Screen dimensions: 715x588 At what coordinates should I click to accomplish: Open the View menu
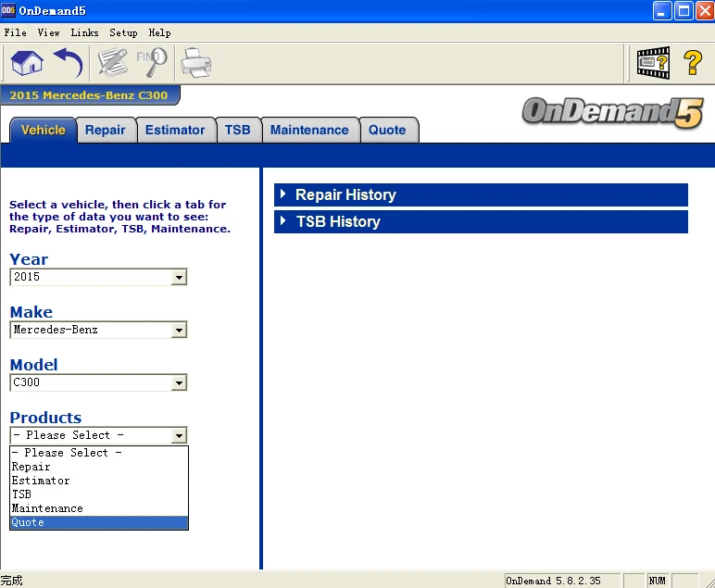(x=48, y=32)
